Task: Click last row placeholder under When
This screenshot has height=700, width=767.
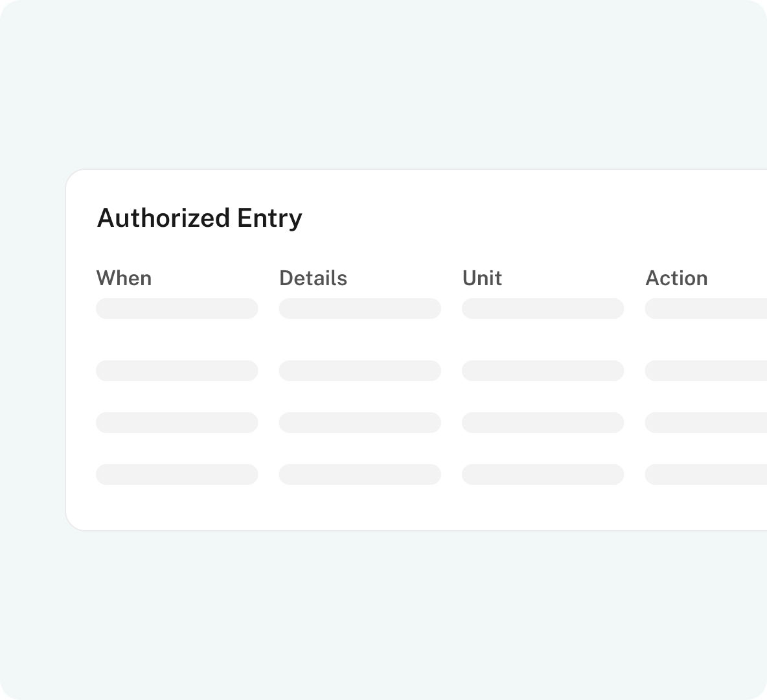Action: [177, 474]
